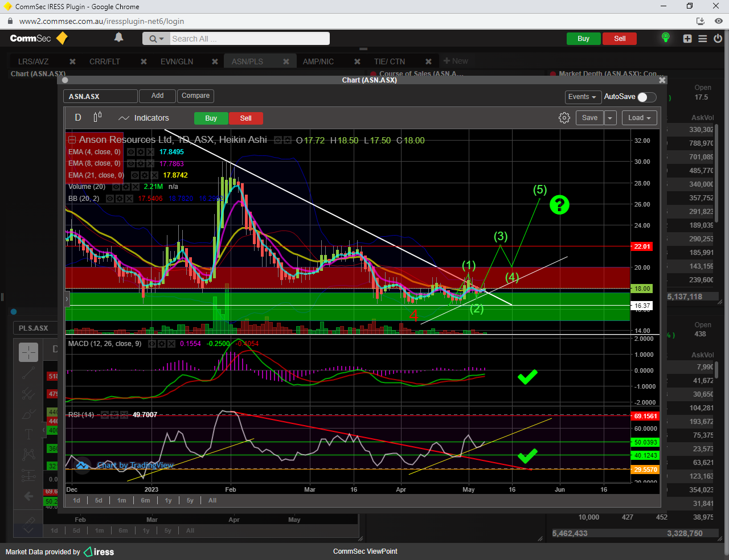This screenshot has height=560, width=729.
Task: Click the Compare button
Action: pyautogui.click(x=195, y=96)
